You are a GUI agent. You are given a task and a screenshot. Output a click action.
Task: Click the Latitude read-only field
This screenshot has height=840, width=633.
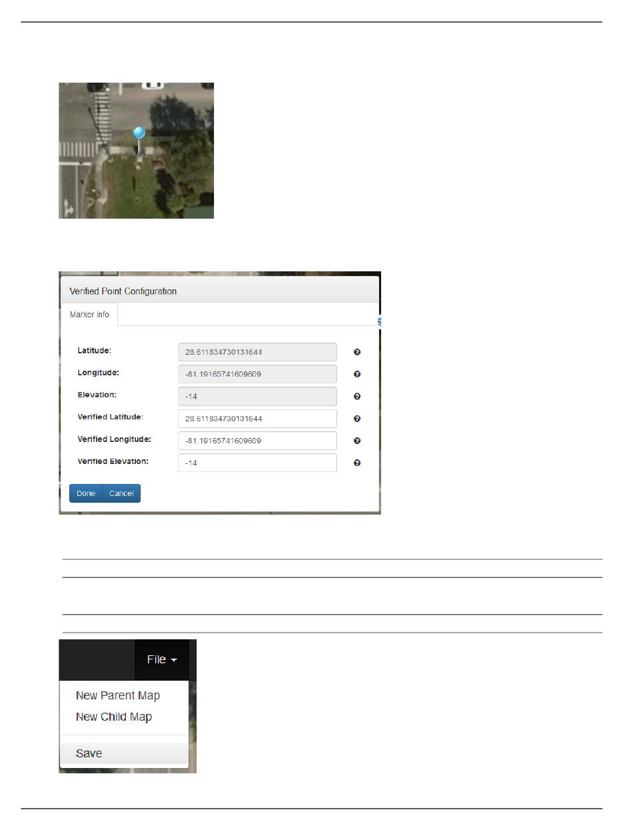[x=257, y=352]
